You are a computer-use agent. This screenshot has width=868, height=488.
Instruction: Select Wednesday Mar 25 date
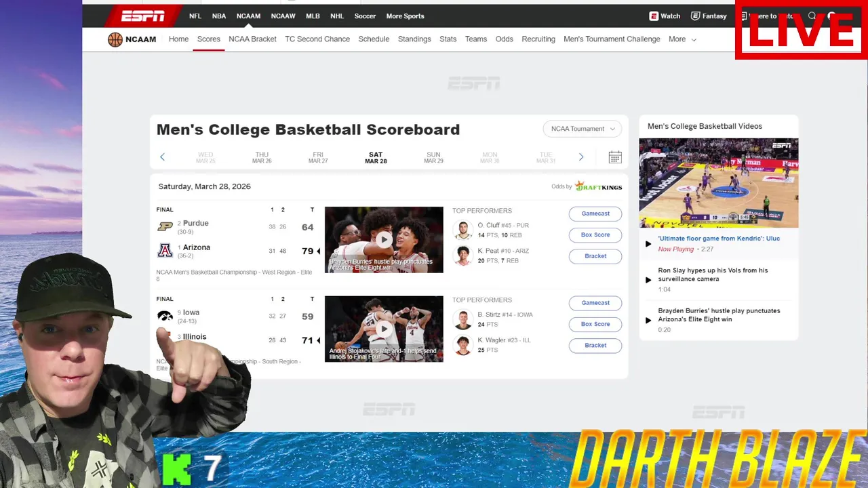(x=205, y=158)
